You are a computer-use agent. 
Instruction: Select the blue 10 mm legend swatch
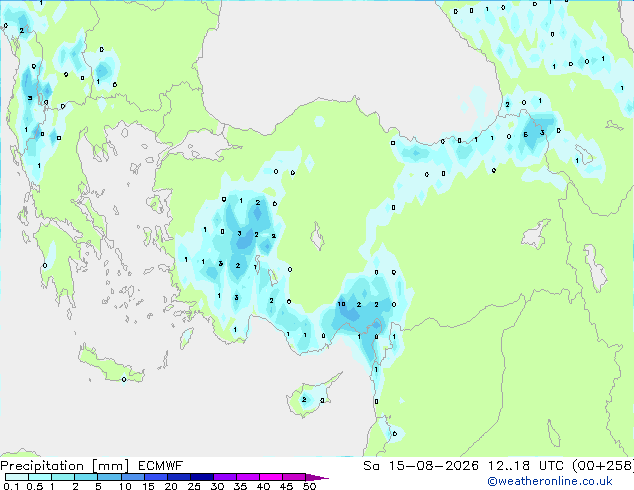tap(133, 477)
